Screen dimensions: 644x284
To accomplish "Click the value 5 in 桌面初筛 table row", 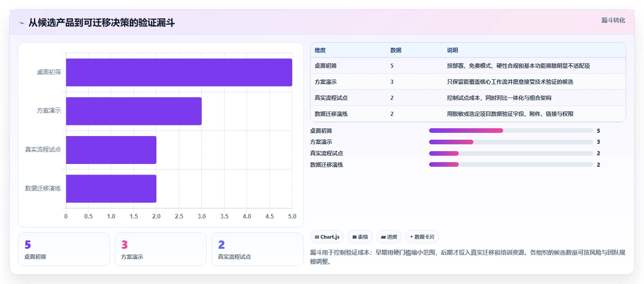I will [392, 66].
